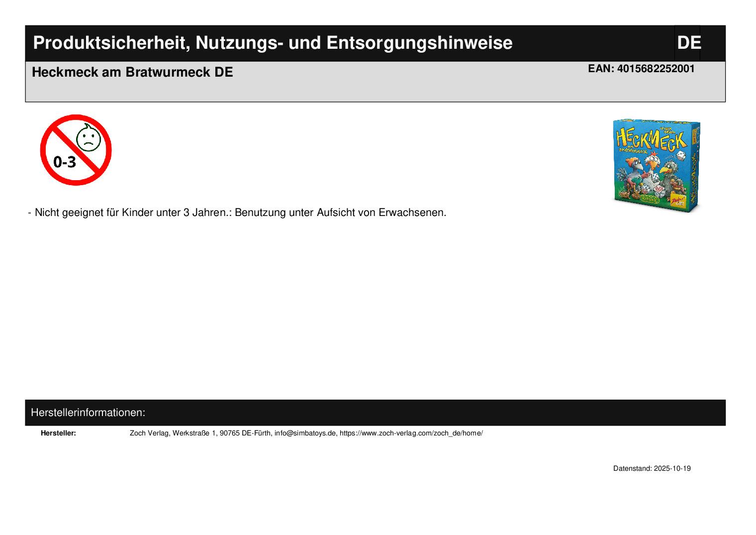The image size is (756, 535).
Task: Click the product name Heckmeck am Bratwurmeck DE
Action: [132, 72]
